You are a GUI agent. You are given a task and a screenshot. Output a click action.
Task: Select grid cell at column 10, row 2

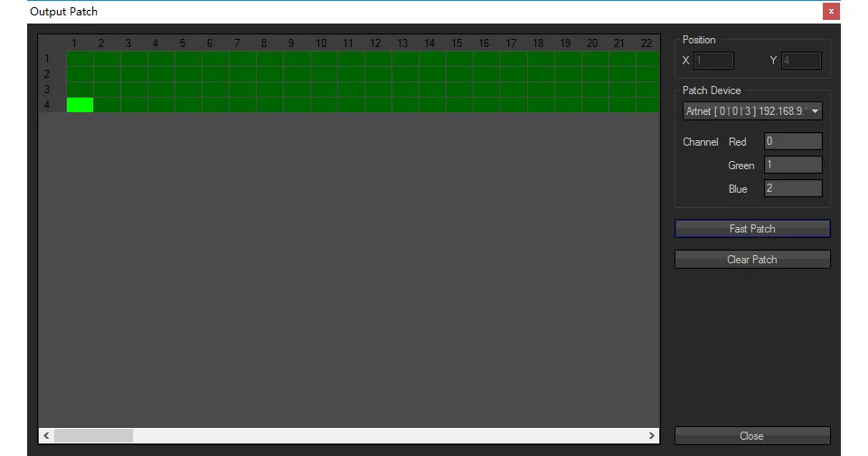[324, 74]
